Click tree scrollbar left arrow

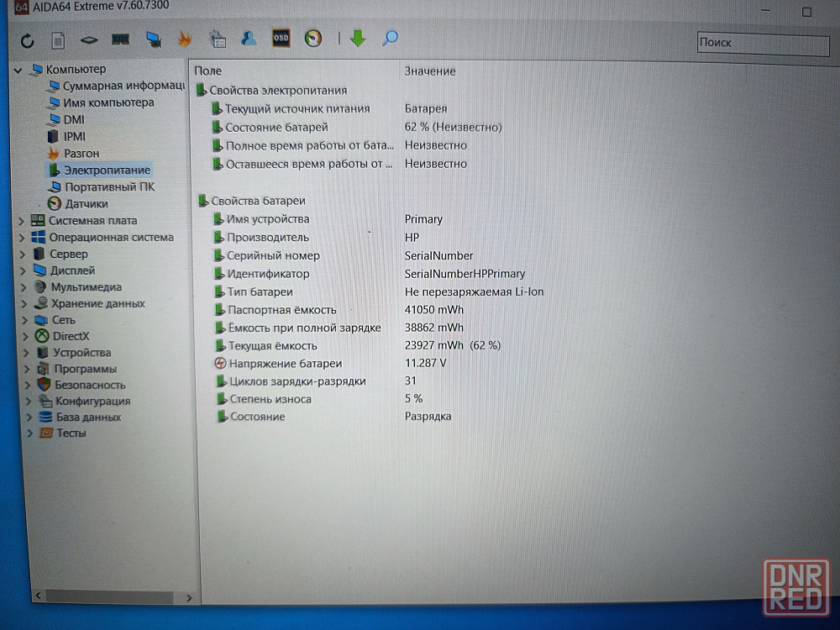(38, 596)
